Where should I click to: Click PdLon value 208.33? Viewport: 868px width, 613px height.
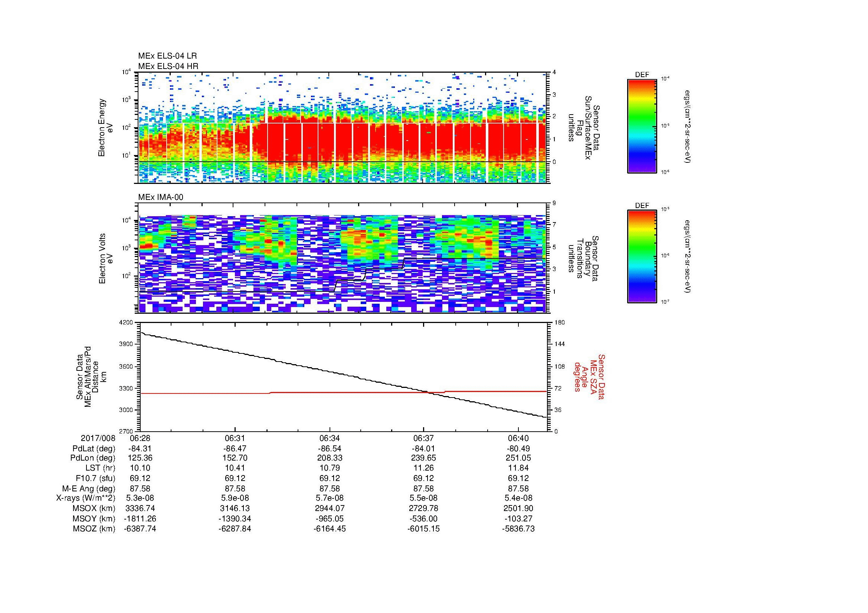click(330, 458)
